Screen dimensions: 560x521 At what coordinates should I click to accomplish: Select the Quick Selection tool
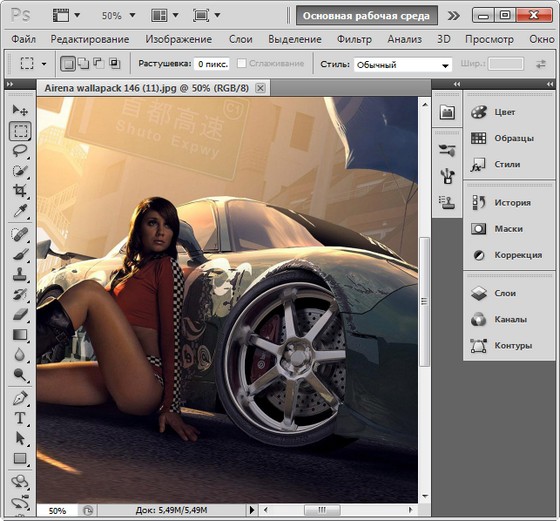[20, 170]
